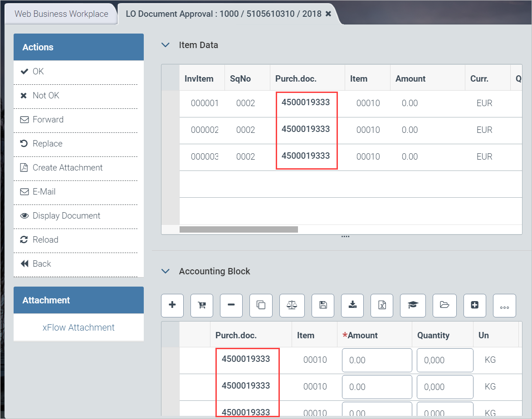Viewport: 532px width, 419px height.
Task: Click the floppy disk save icon
Action: (323, 305)
